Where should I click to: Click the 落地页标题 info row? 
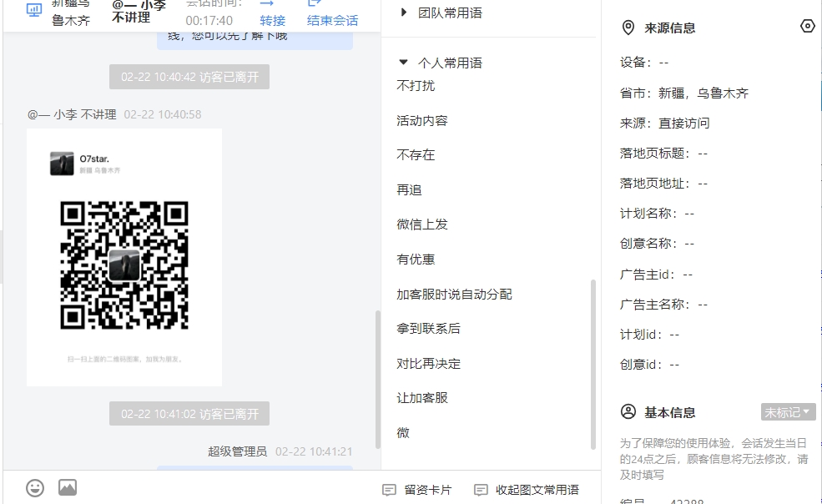(663, 154)
